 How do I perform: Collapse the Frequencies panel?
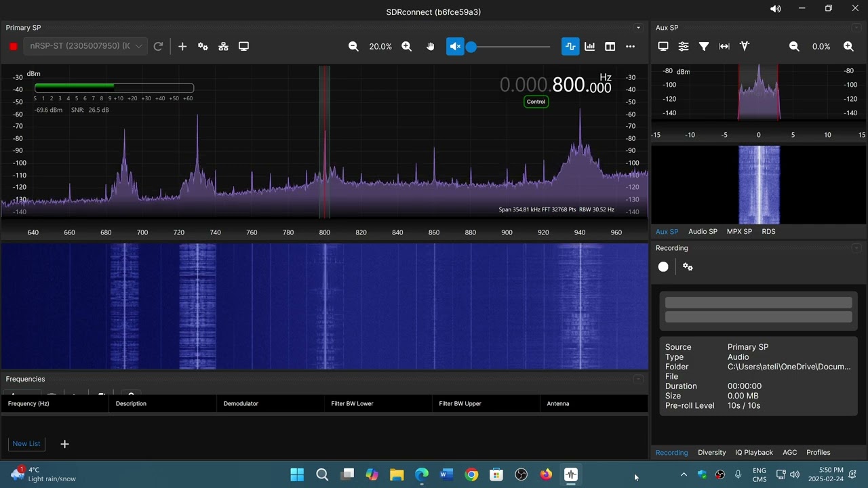click(x=638, y=379)
